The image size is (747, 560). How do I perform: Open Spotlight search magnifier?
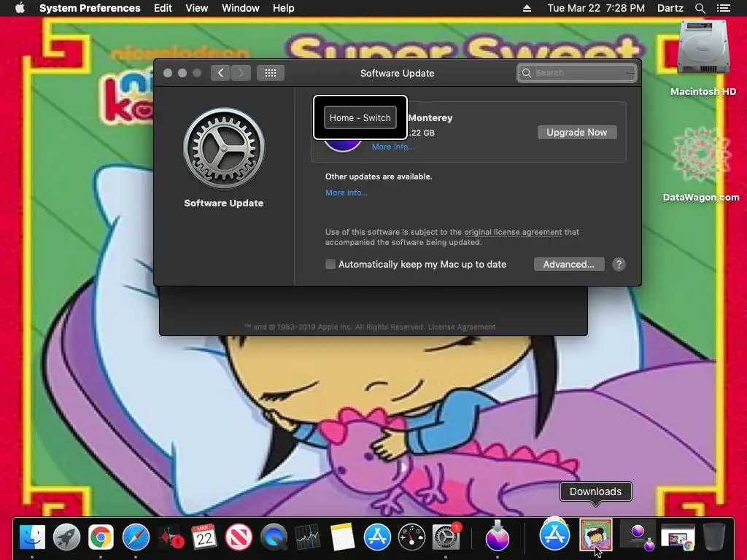700,8
